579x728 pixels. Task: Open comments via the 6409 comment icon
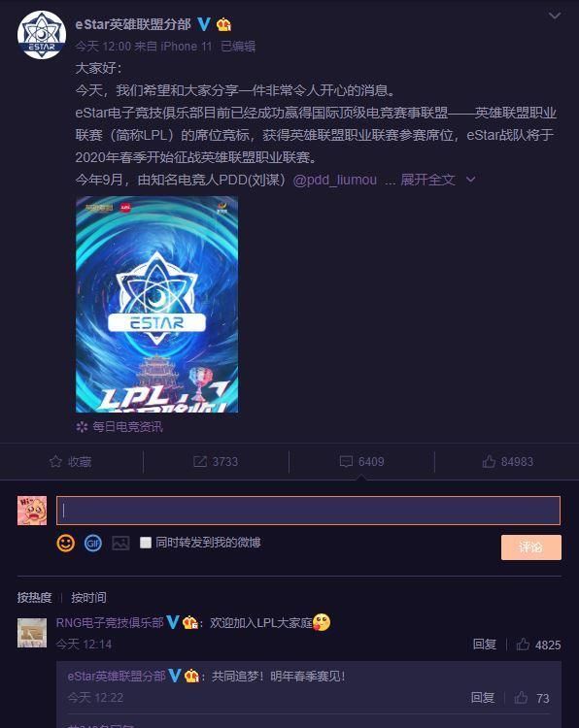361,461
